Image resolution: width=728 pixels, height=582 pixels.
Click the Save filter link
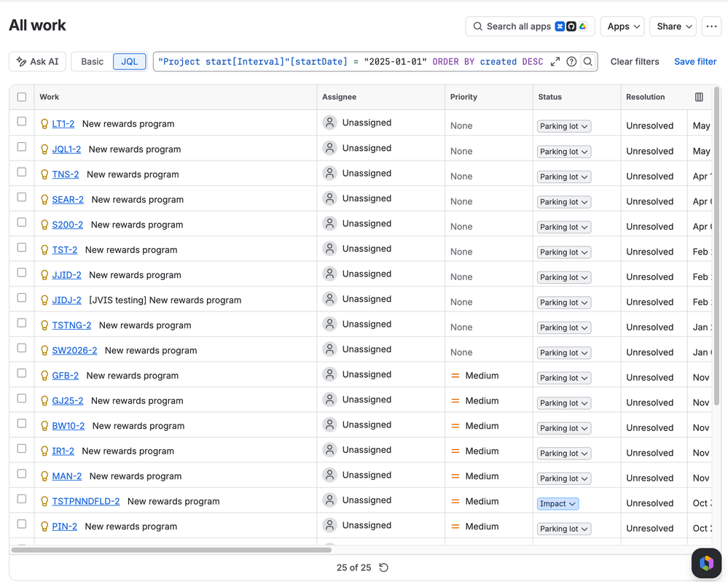[x=695, y=61]
